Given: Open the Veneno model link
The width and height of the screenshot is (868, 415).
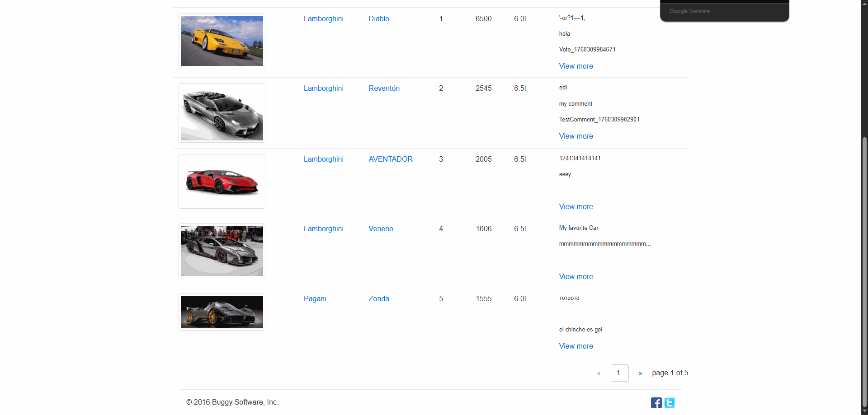Looking at the screenshot, I should coord(381,229).
